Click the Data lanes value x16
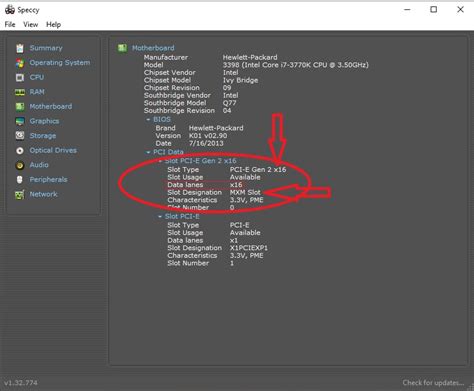474x391 pixels. coord(236,185)
